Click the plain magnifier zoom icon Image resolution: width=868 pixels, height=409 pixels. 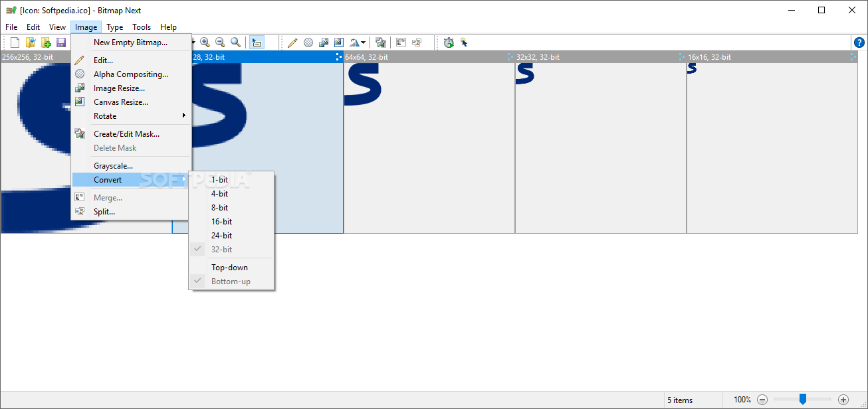235,42
